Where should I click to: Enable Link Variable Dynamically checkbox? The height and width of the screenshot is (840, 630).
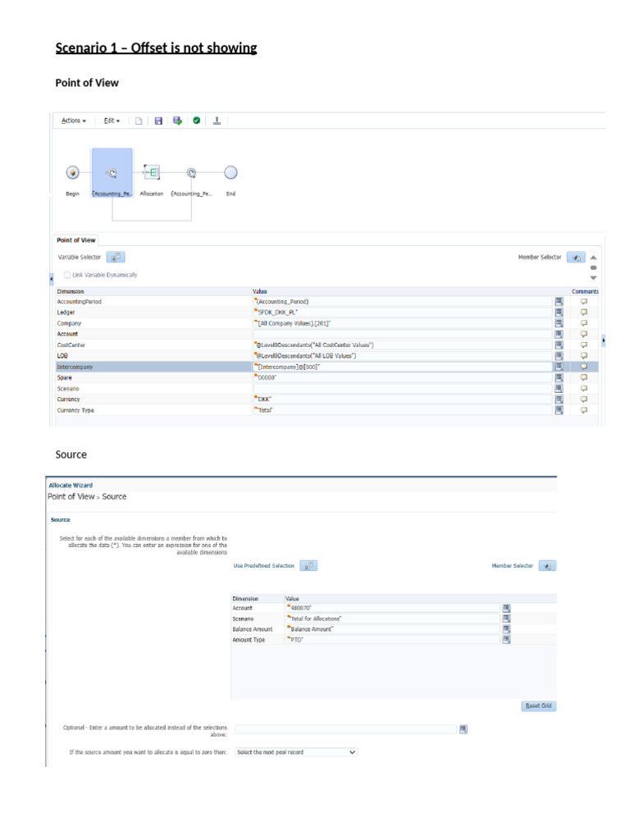click(x=68, y=275)
